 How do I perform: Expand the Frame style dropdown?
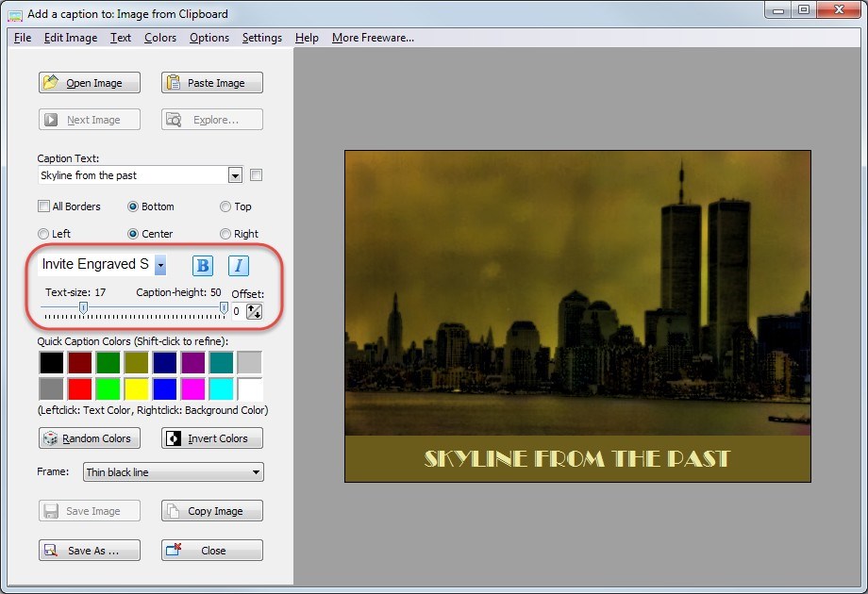pos(256,472)
